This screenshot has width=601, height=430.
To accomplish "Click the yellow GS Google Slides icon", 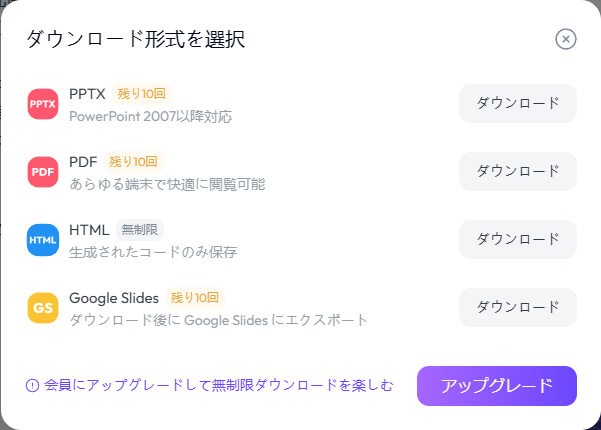I will tap(43, 308).
